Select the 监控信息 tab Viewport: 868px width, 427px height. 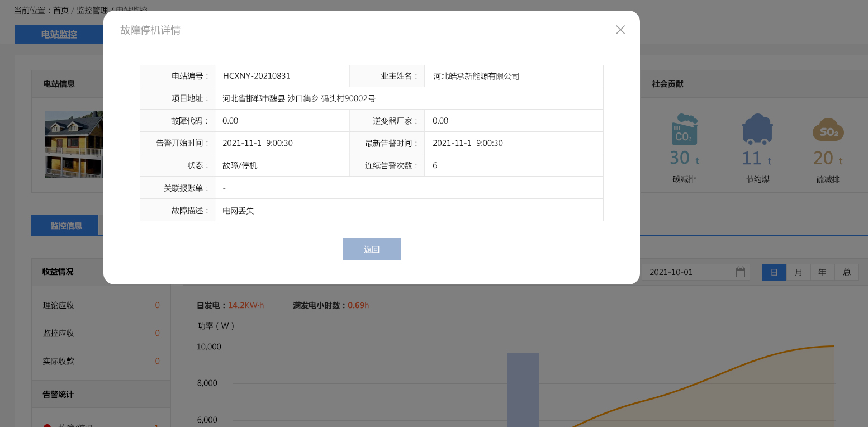click(65, 225)
